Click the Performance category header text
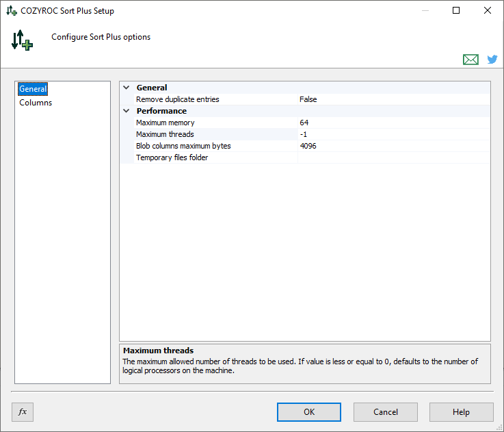 [161, 111]
